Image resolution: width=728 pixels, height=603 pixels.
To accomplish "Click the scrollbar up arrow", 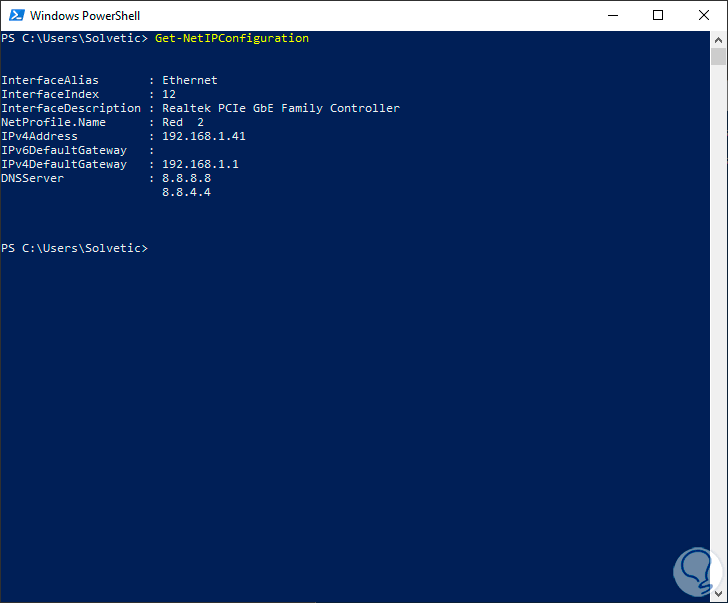I will pos(719,39).
